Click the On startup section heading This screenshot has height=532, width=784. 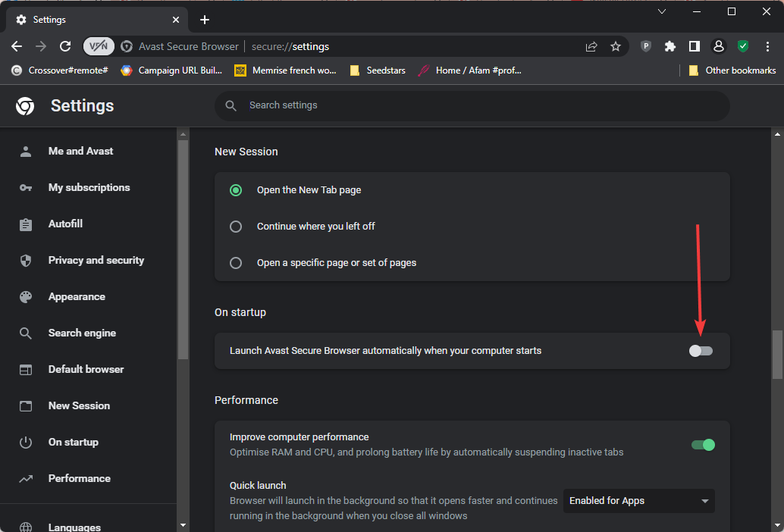240,313
